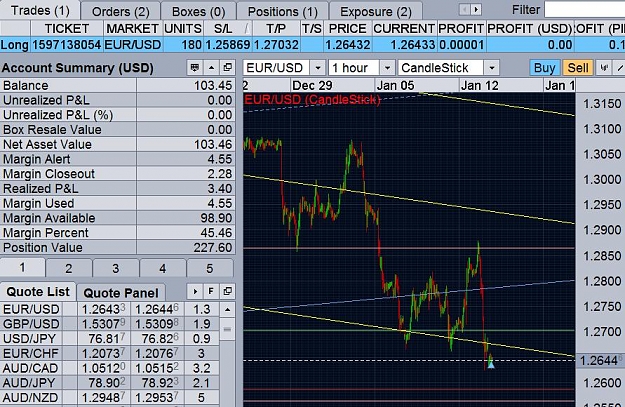625x407 pixels.
Task: Click the Balance row value 103.45
Action: pyautogui.click(x=213, y=85)
